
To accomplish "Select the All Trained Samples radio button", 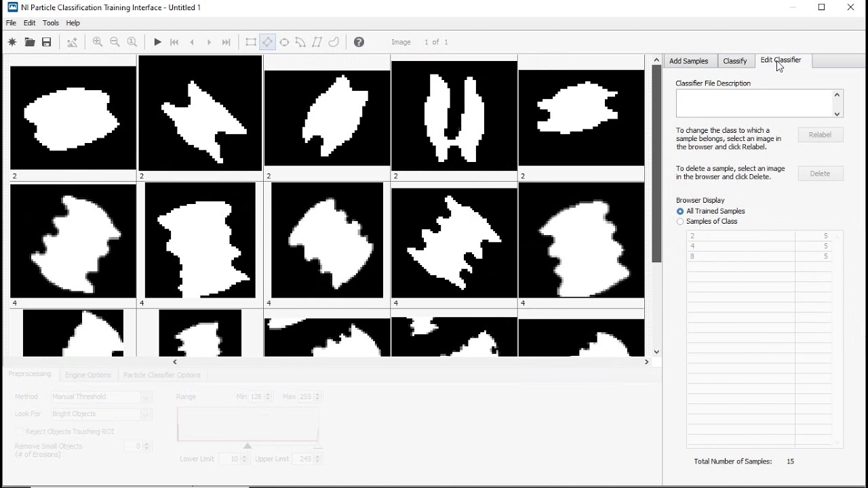I will coord(680,211).
